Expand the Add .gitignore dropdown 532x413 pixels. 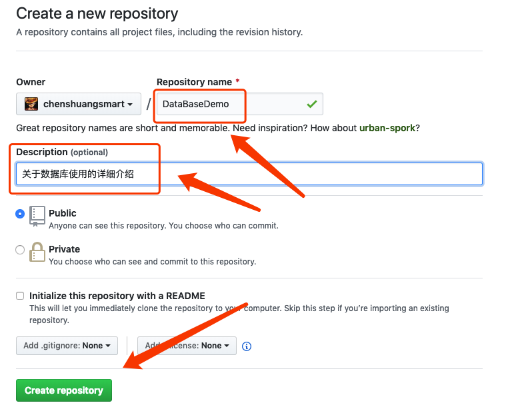pyautogui.click(x=67, y=346)
